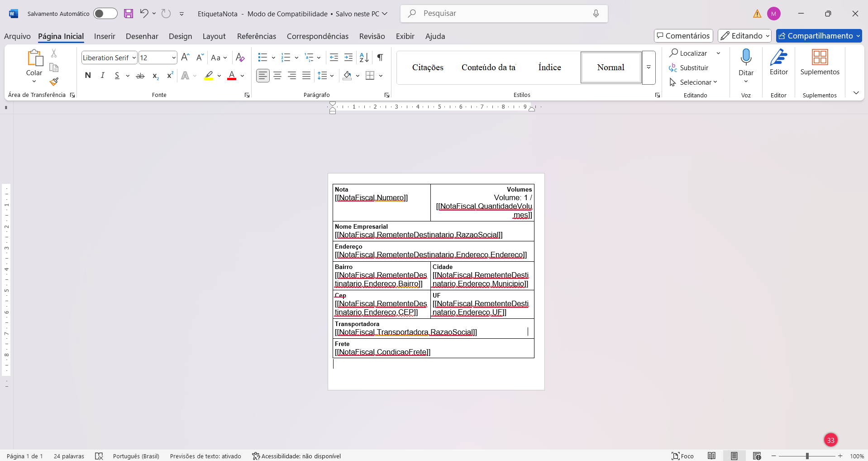Viewport: 868px width, 461px height.
Task: Launch the Editor pen icon
Action: coord(778,62)
